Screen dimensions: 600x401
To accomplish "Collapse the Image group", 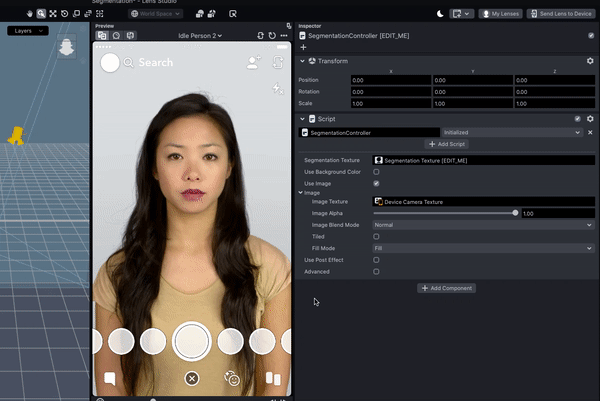I will (x=301, y=192).
